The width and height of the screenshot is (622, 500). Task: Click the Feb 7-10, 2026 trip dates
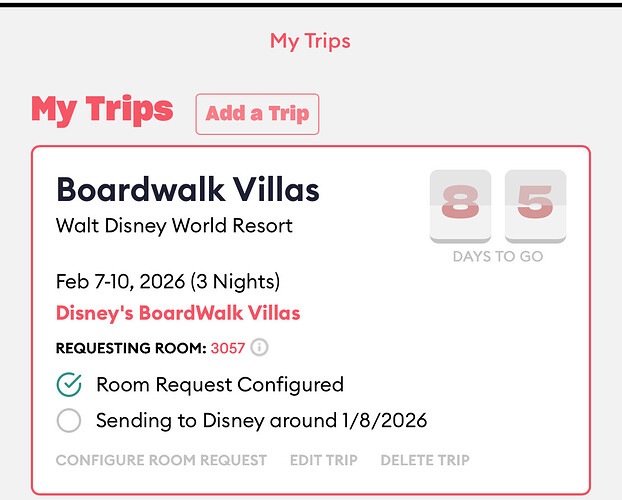tap(168, 281)
